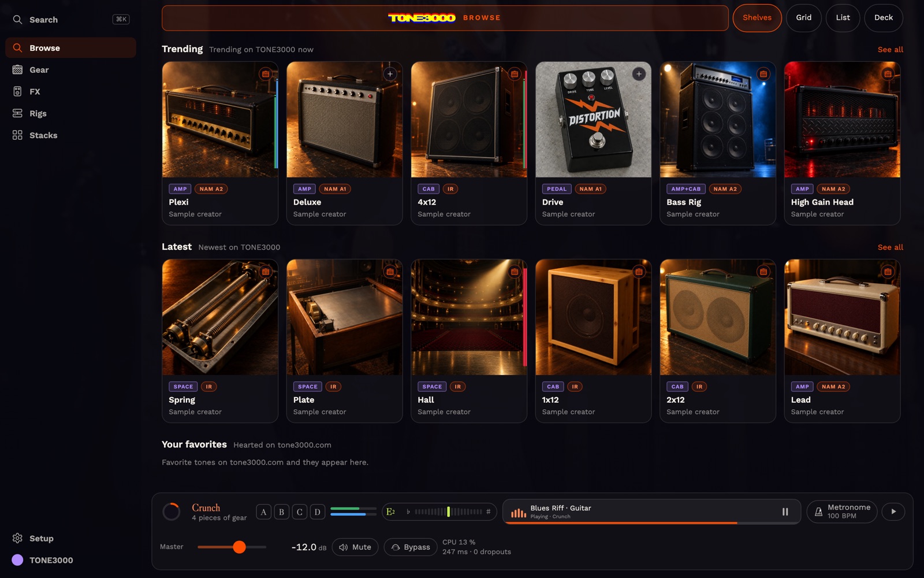The image size is (924, 578).
Task: Adjust the Master volume slider knob
Action: (x=240, y=547)
